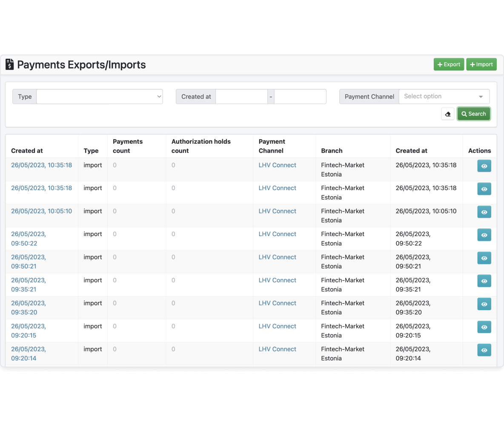Click the eraser clear-filters icon
The height and width of the screenshot is (422, 504).
tap(447, 114)
